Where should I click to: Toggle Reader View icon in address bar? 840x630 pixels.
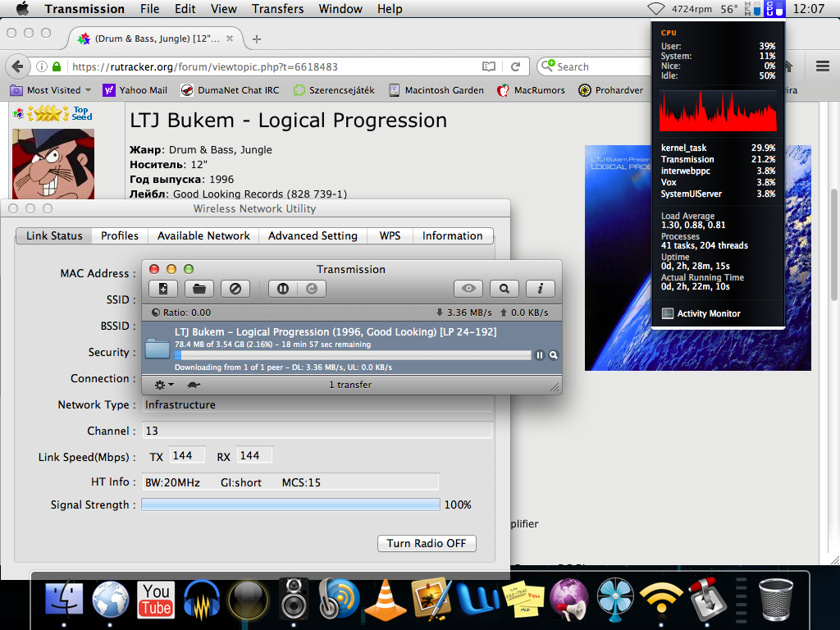(x=489, y=66)
